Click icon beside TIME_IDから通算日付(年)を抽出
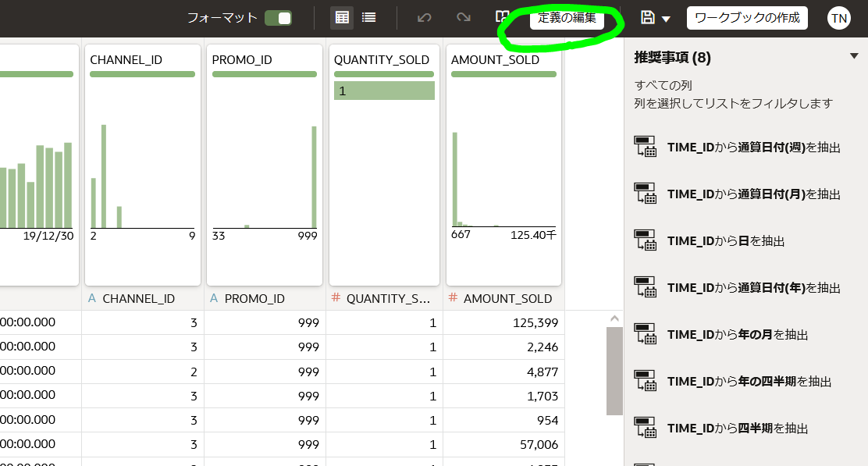The height and width of the screenshot is (466, 868). pos(646,287)
